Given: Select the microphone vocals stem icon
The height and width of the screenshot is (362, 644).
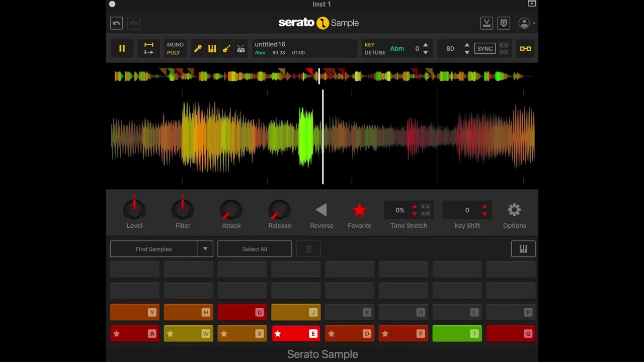Looking at the screenshot, I should tap(198, 49).
